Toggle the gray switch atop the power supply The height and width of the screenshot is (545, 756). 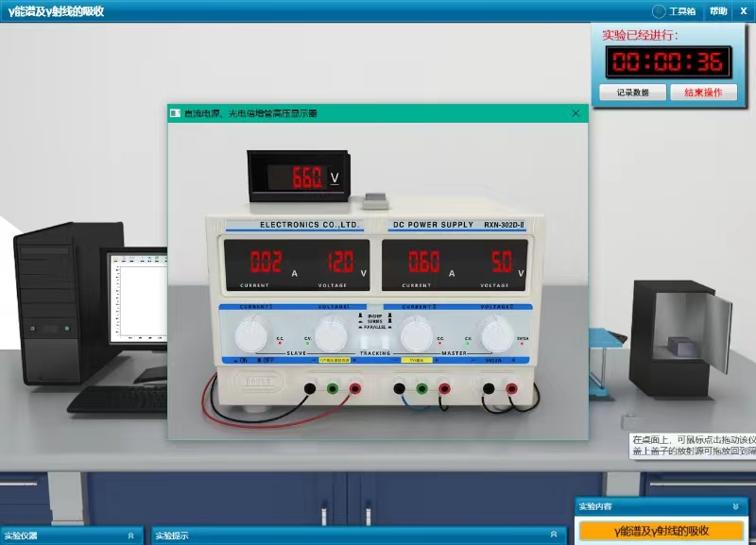[x=375, y=200]
